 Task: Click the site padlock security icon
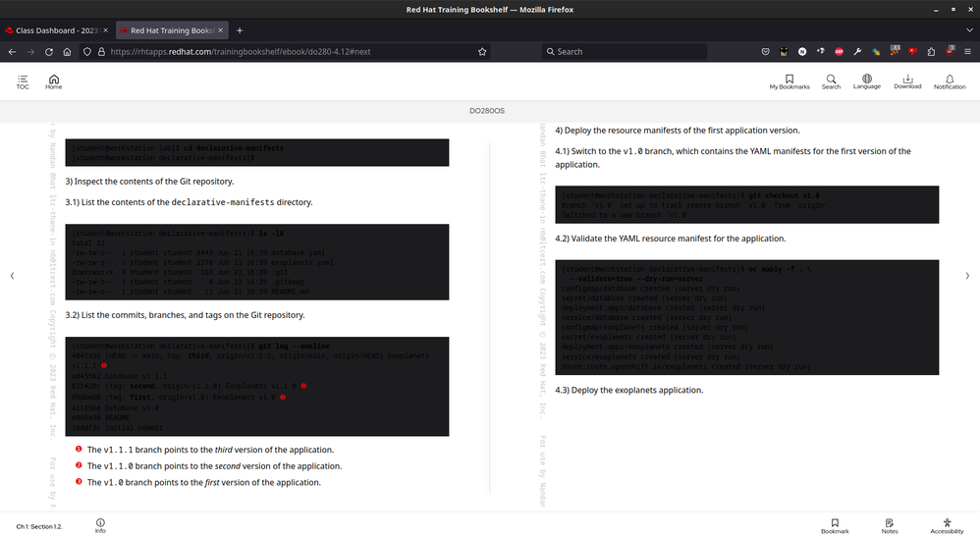[x=101, y=52]
